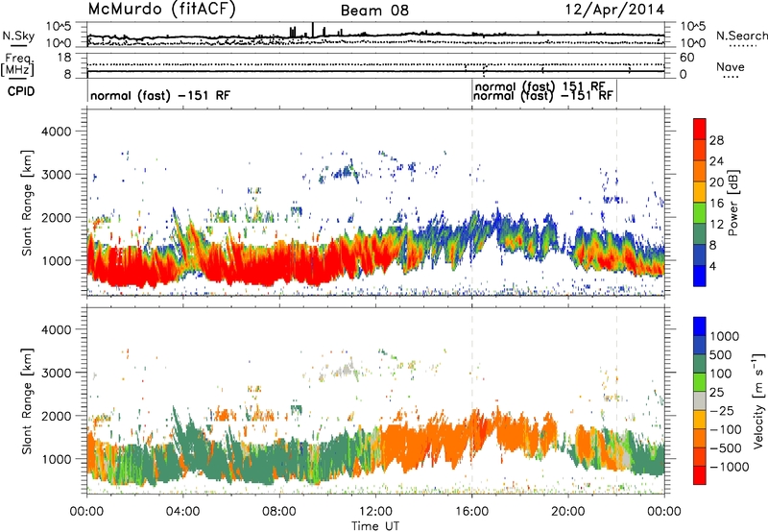Click the 2000 tick on power panel axis
This screenshot has height=532, width=768.
point(56,217)
